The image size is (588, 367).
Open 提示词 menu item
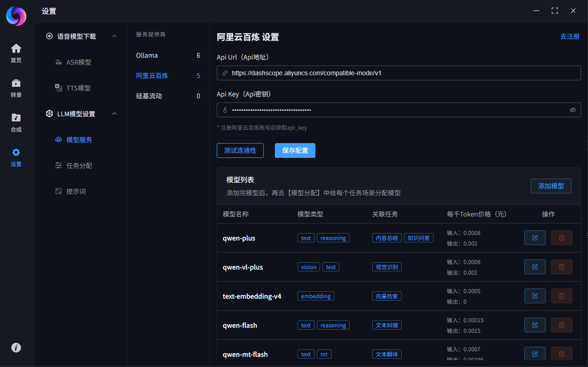pos(71,192)
